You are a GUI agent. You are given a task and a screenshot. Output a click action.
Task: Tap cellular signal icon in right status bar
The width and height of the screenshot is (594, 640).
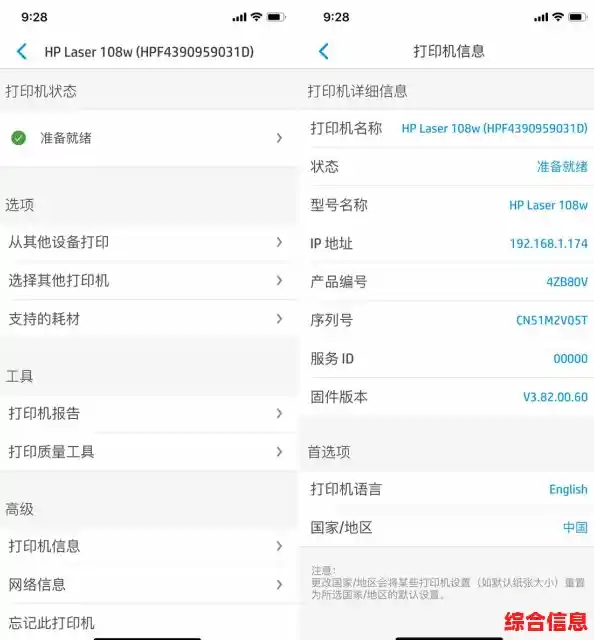(x=541, y=18)
